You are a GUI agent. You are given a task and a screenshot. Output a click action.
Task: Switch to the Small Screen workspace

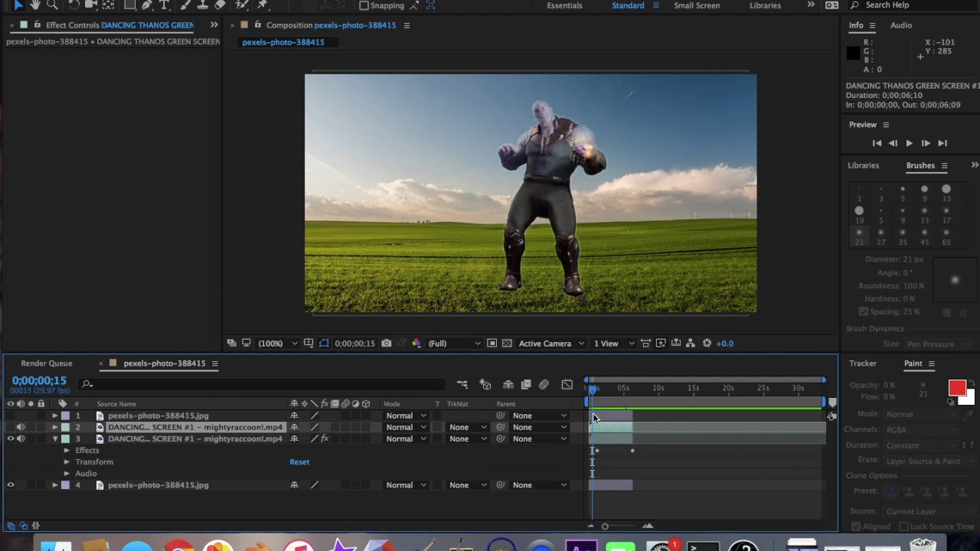point(697,5)
